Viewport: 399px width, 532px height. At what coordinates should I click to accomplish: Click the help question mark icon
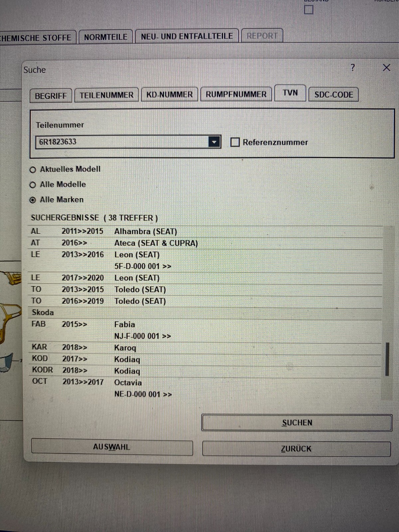(353, 68)
